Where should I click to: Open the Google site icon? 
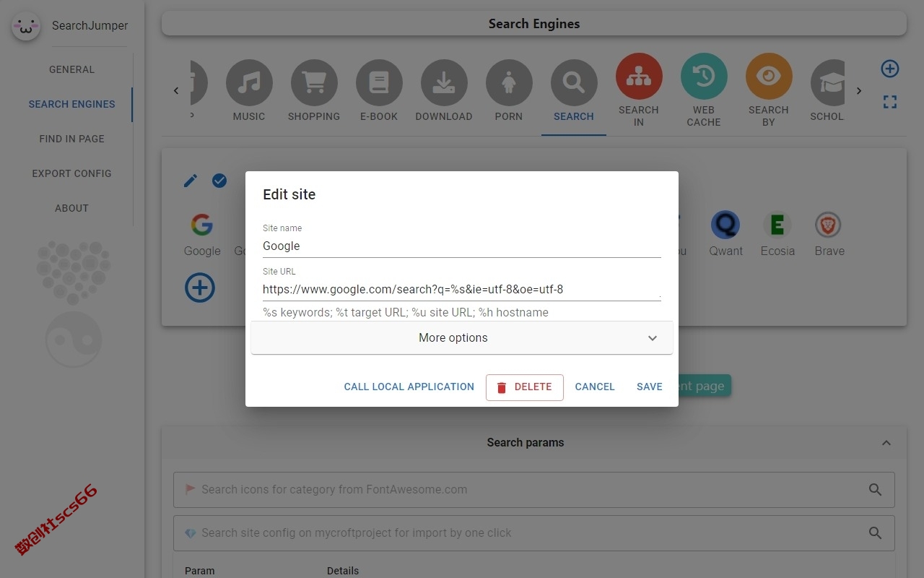pos(202,225)
